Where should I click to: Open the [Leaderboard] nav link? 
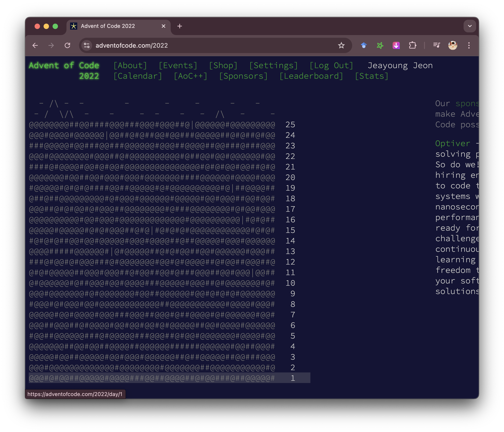click(x=311, y=76)
